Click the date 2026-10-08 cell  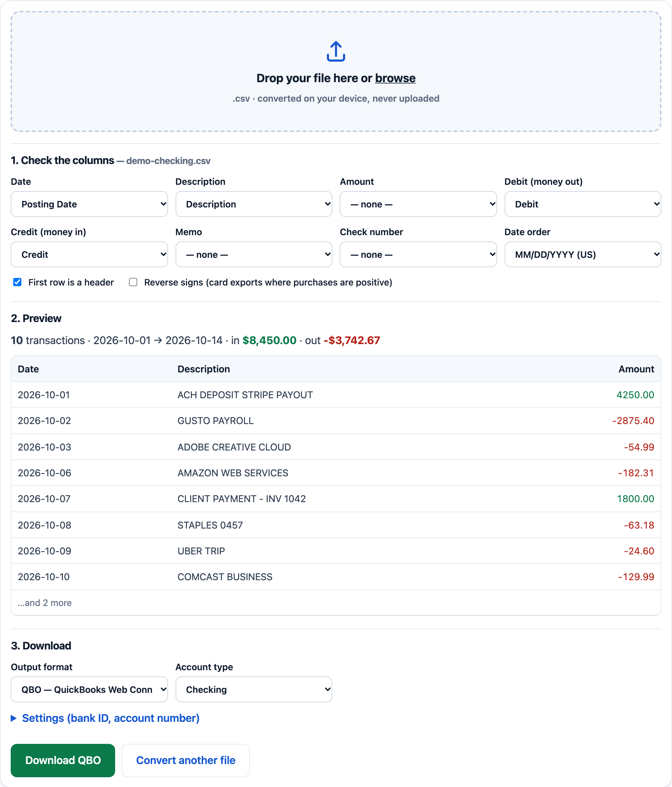44,525
